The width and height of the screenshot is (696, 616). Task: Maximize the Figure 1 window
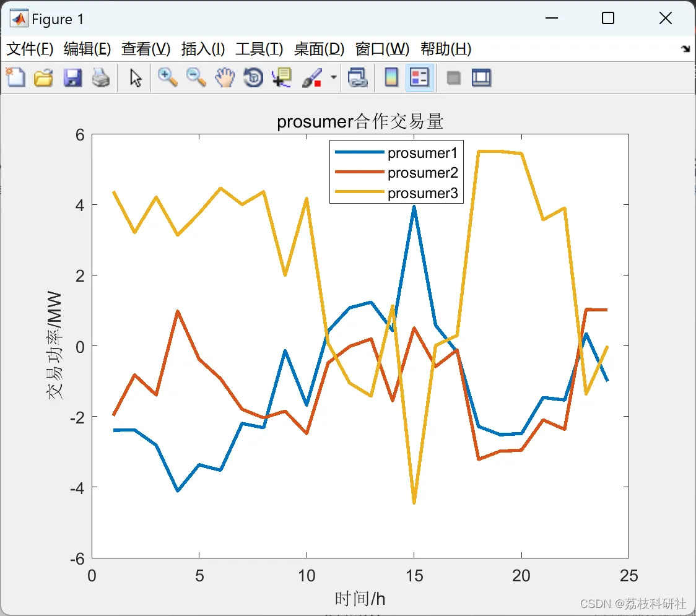(x=607, y=18)
